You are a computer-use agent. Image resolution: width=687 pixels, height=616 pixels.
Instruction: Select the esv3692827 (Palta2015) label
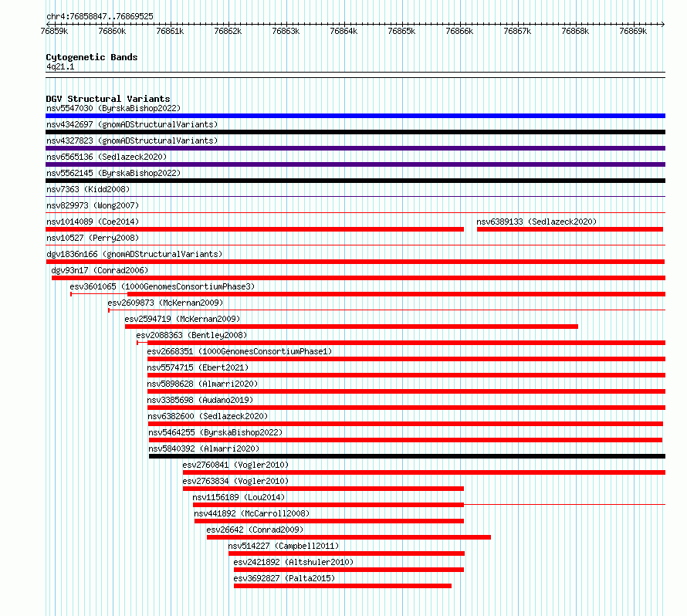pos(284,578)
